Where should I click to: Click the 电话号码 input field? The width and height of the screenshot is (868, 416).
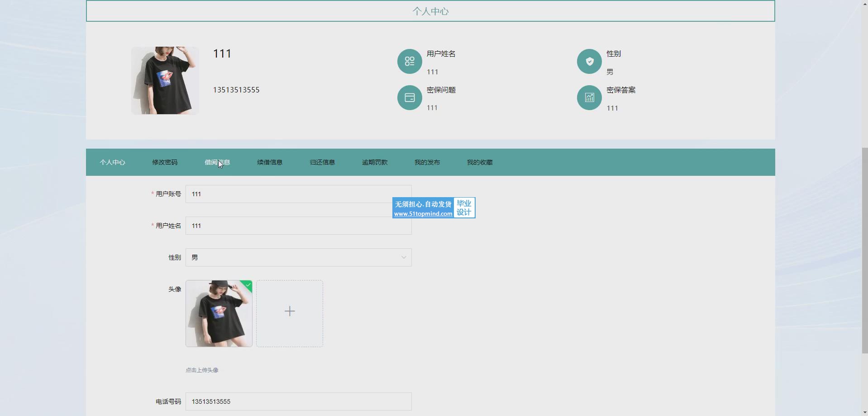click(299, 402)
